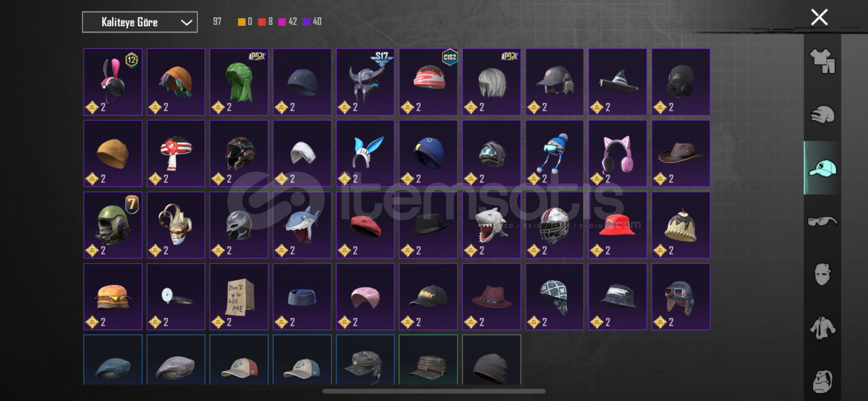Screen dimensions: 868x401
Task: Open the outfit set category icon
Action: [822, 61]
